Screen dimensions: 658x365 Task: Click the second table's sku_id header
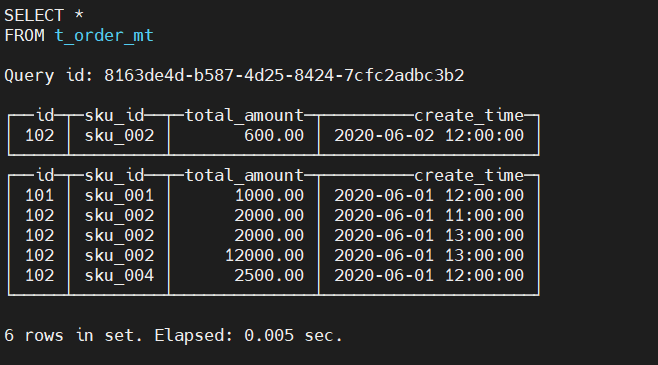pyautogui.click(x=115, y=176)
